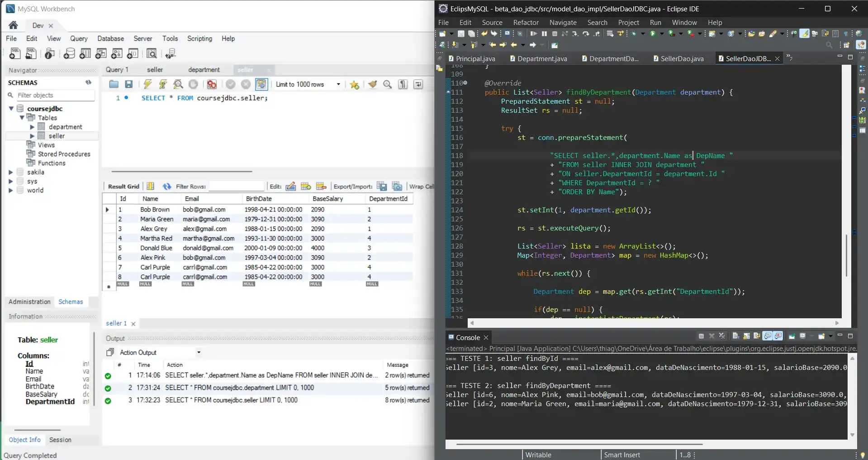Collapse the coursejdbc schema tree
The image size is (868, 460).
pos(11,109)
